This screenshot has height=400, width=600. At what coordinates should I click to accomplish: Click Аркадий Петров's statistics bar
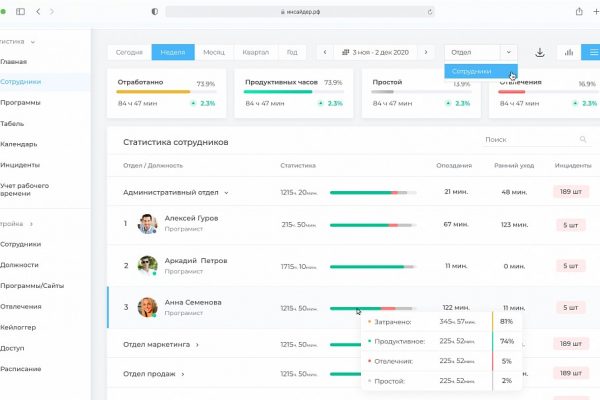373,267
